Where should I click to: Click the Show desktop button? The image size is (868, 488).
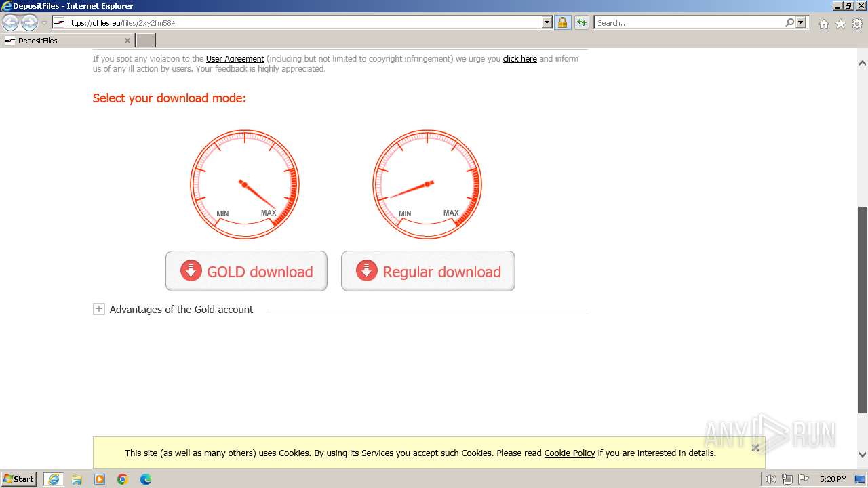pos(861,479)
